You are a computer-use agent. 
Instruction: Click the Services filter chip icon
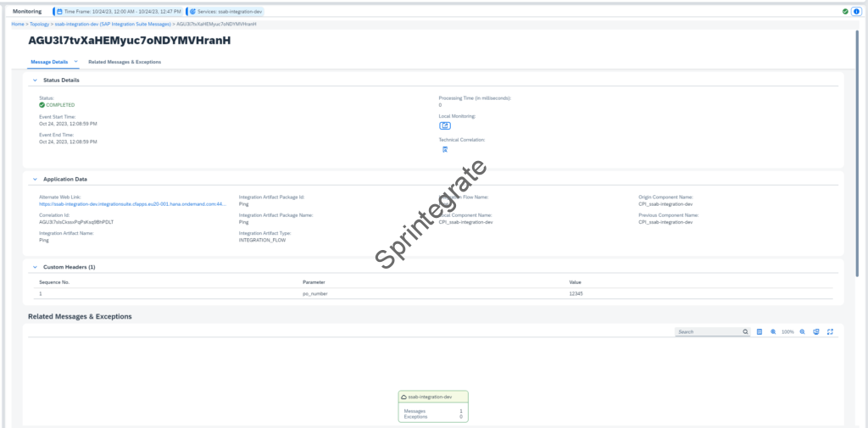(192, 11)
